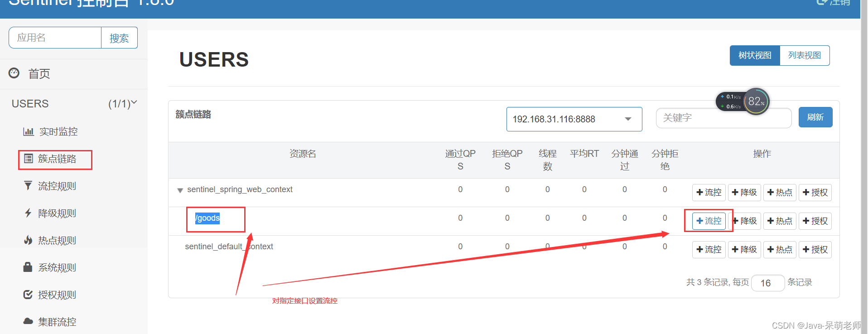Image resolution: width=868 pixels, height=334 pixels.
Task: Go to 降级规则 in the sidebar
Action: (57, 213)
